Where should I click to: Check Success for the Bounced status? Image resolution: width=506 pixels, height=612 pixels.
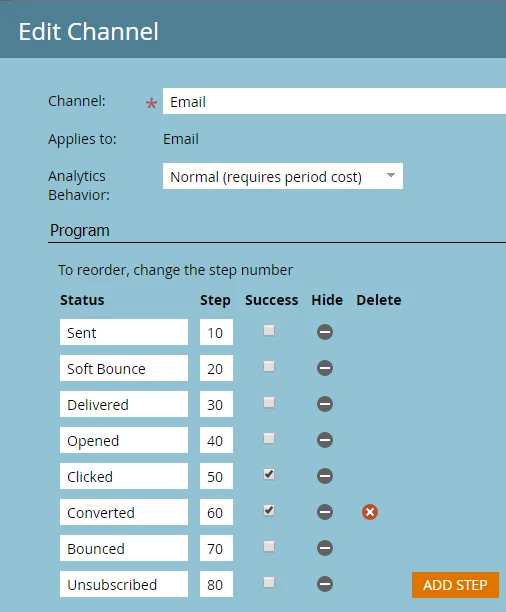point(269,546)
